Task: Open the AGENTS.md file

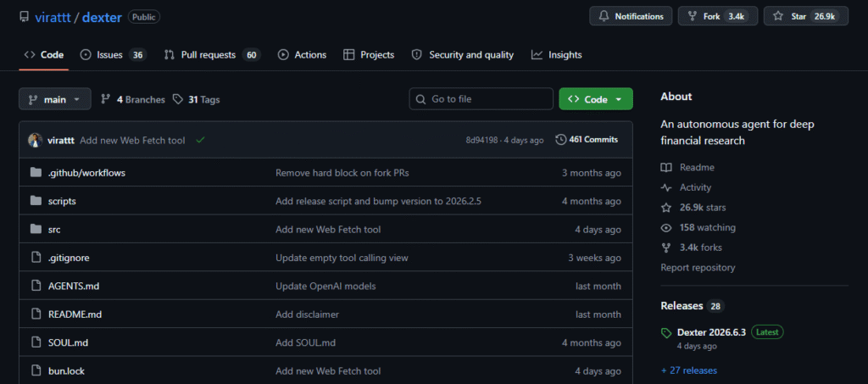Action: 74,286
